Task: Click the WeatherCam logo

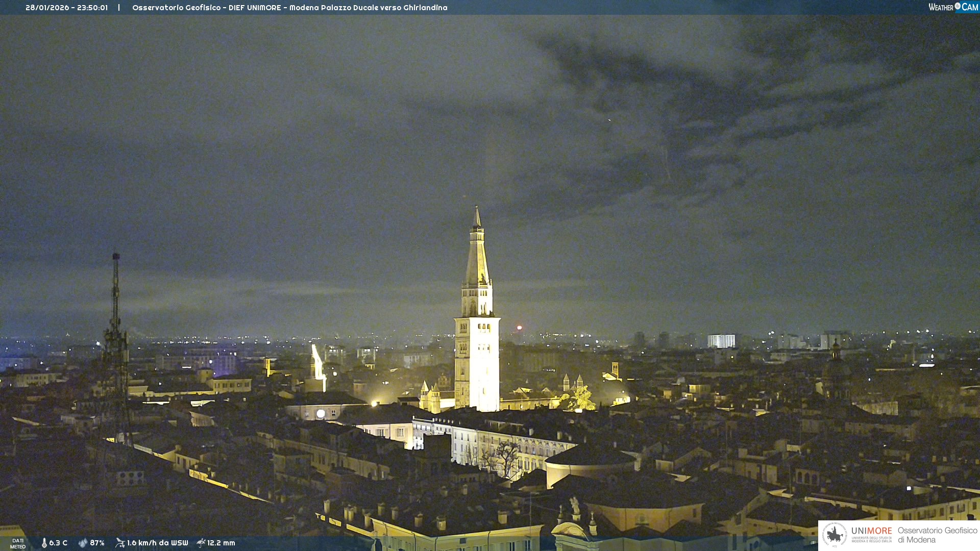Action: click(953, 7)
